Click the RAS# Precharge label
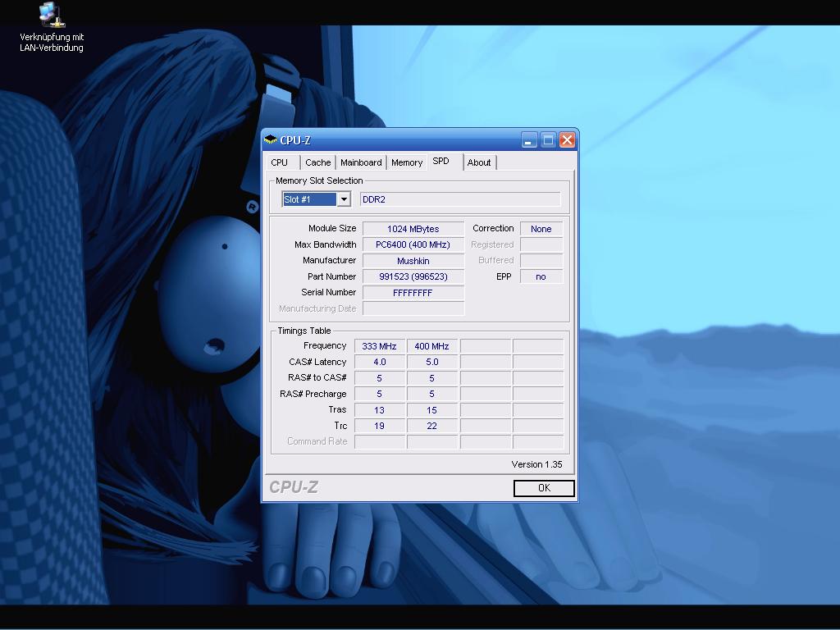The height and width of the screenshot is (630, 840). (313, 394)
